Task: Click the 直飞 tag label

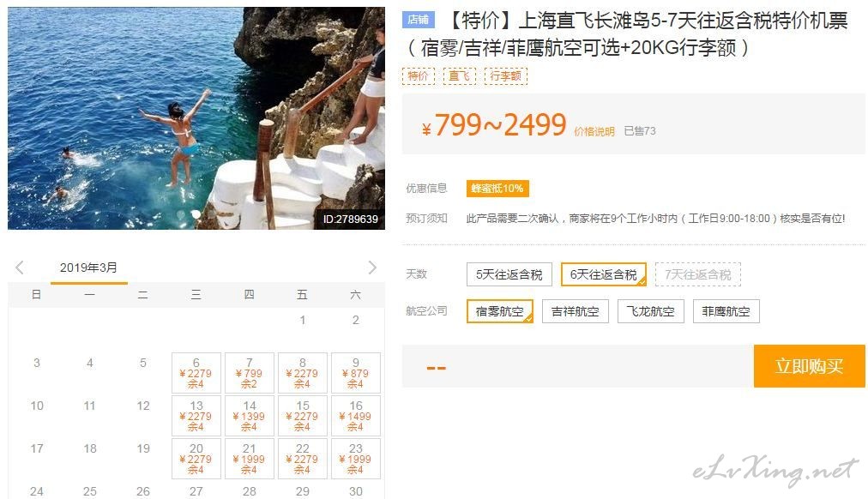Action: (460, 75)
